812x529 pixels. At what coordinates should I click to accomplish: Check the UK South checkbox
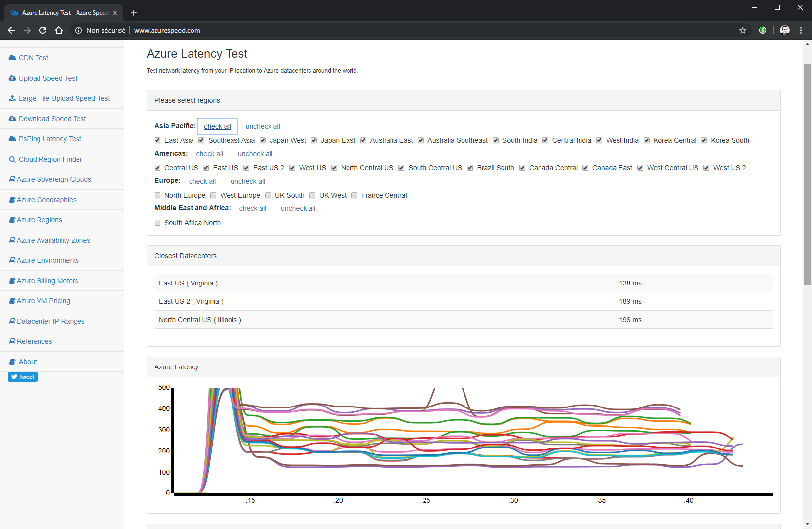(268, 195)
